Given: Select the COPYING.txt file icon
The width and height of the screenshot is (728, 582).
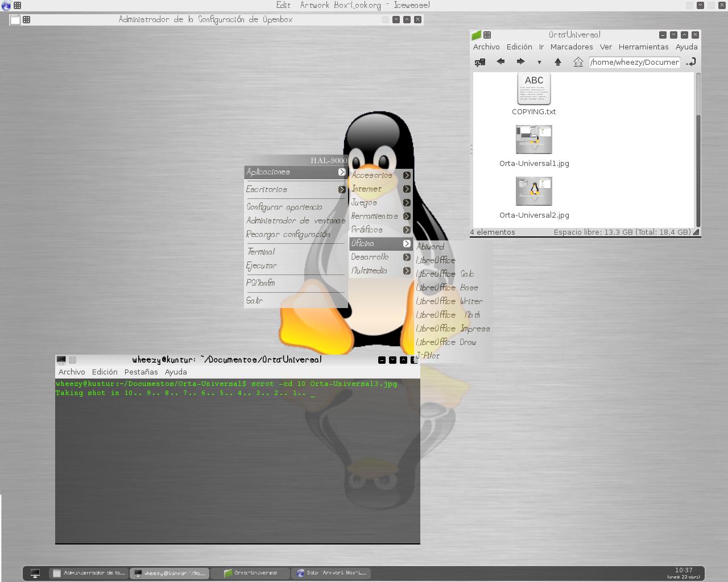Looking at the screenshot, I should click(x=533, y=89).
